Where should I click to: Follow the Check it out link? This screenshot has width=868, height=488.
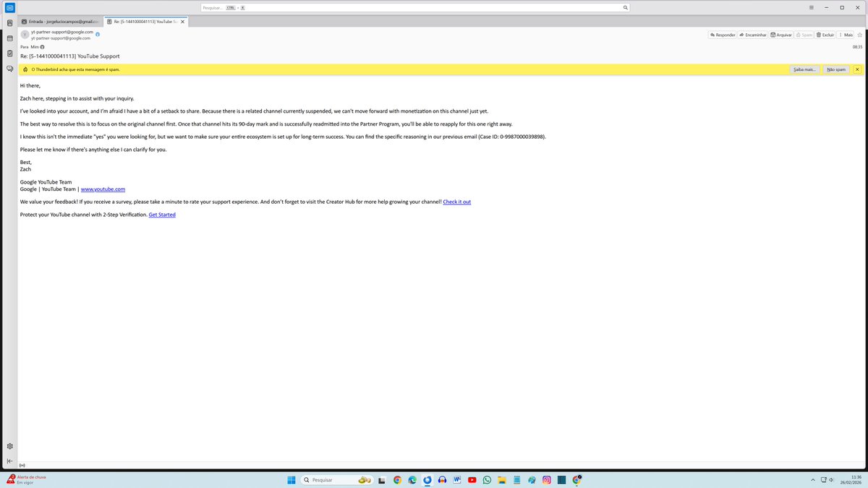tap(456, 202)
